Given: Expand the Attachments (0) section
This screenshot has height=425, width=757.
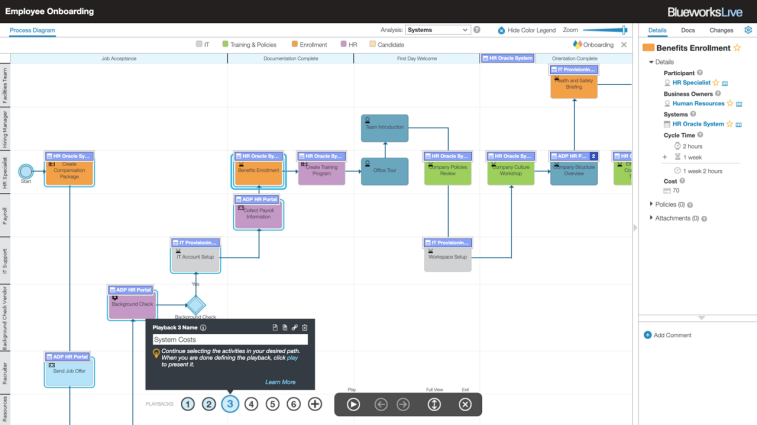Looking at the screenshot, I should pyautogui.click(x=651, y=218).
